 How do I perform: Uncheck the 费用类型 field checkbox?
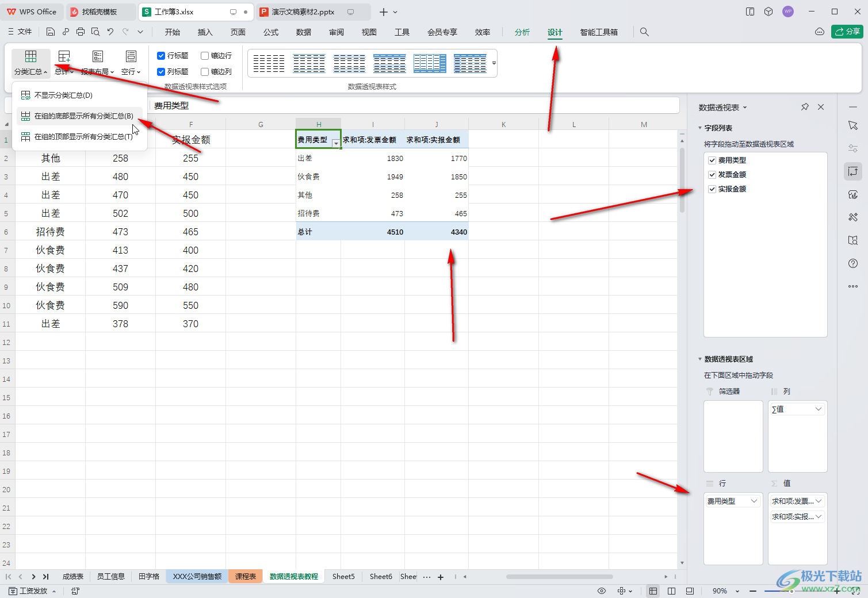click(712, 160)
